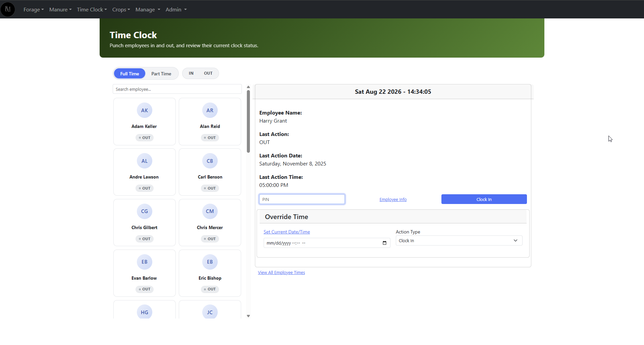Screen dimensions: 644x345
Task: Select Adam Keller's AK avatar
Action: (145, 111)
